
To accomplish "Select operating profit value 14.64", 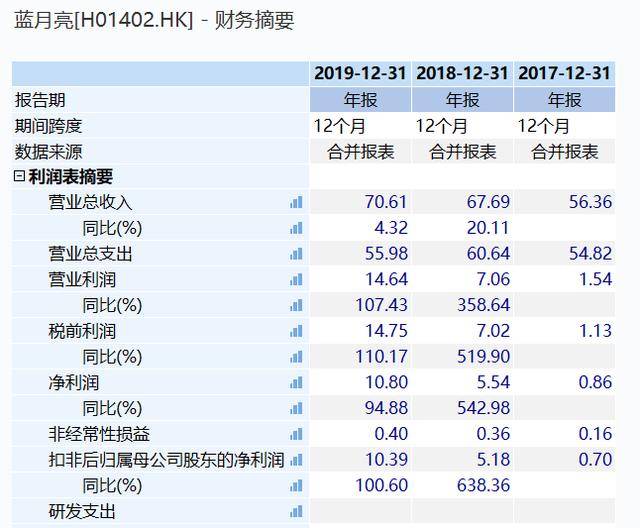I will (x=386, y=280).
